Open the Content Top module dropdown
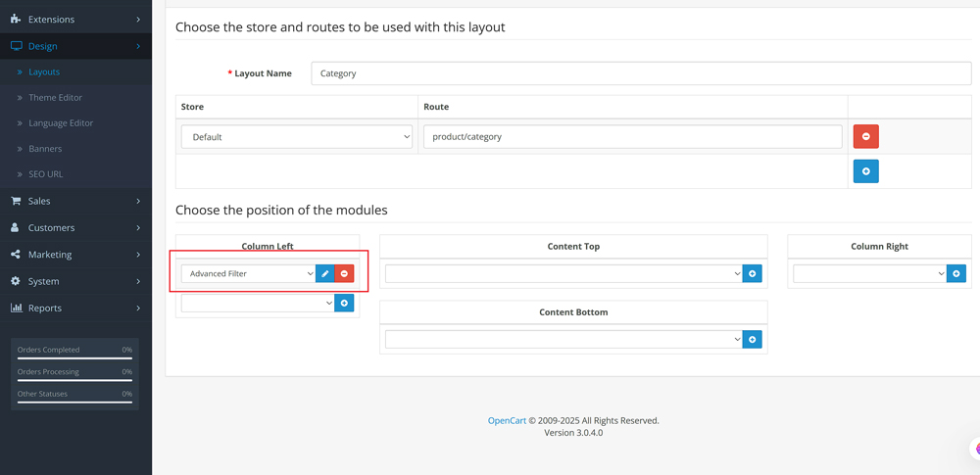The image size is (980, 475). 563,274
